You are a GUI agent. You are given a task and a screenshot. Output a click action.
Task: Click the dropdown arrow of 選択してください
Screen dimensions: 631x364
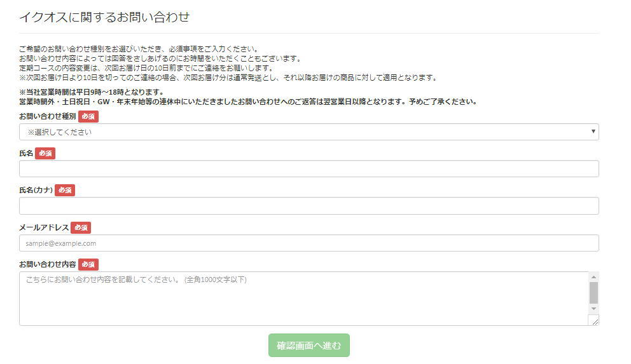point(593,131)
